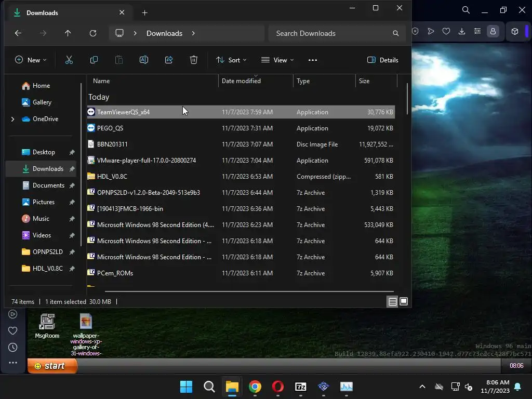The height and width of the screenshot is (399, 532).
Task: Sort by Name column header
Action: coord(153,81)
